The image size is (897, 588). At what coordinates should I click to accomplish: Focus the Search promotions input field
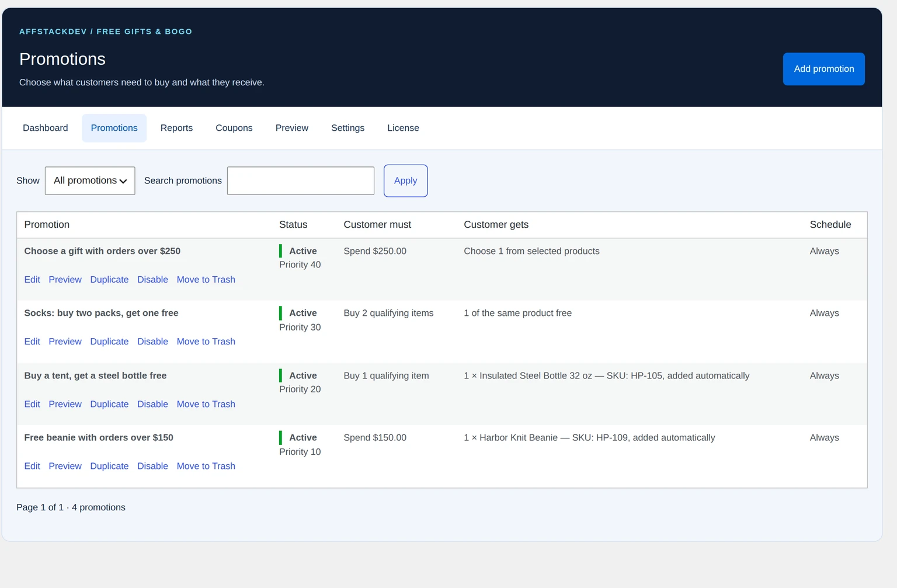click(301, 181)
